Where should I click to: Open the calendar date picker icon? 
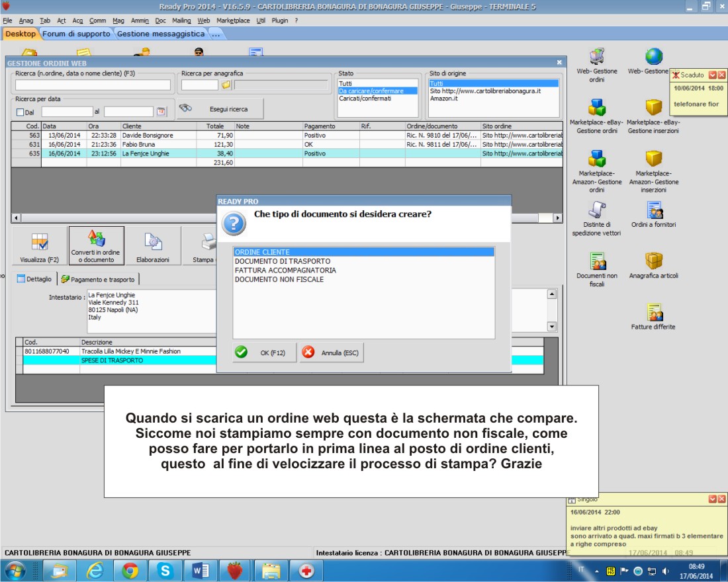tap(161, 111)
